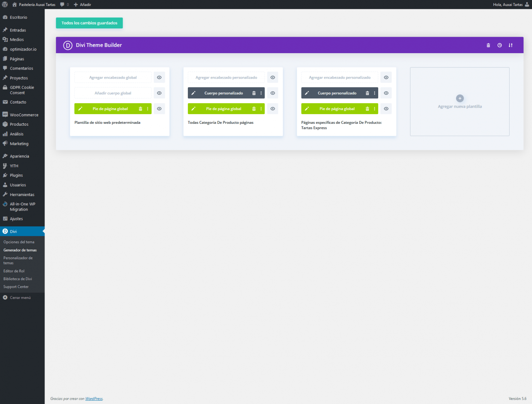Screen dimensions: 532x404
Task: Toggle body visibility in default website template
Action: pyautogui.click(x=159, y=93)
